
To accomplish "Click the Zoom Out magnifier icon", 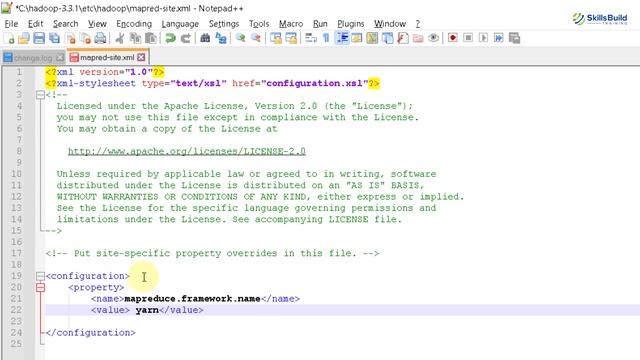I will [x=256, y=38].
